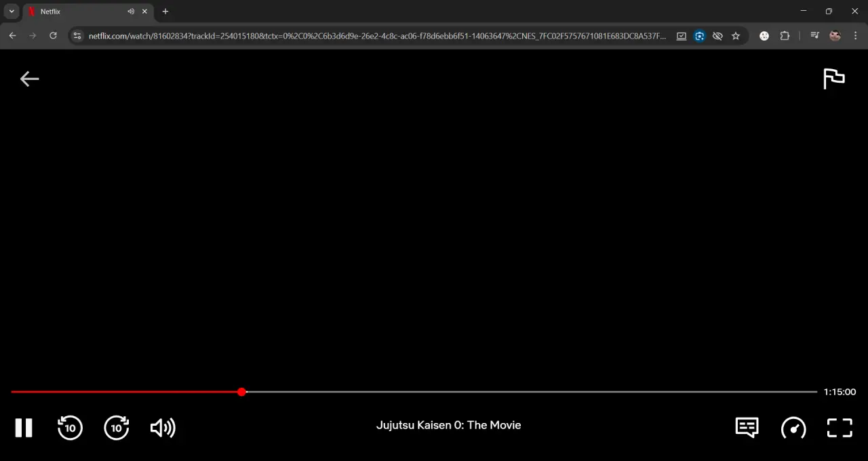Screen dimensions: 868x461
Task: Close the Chrome window
Action: pyautogui.click(x=854, y=11)
